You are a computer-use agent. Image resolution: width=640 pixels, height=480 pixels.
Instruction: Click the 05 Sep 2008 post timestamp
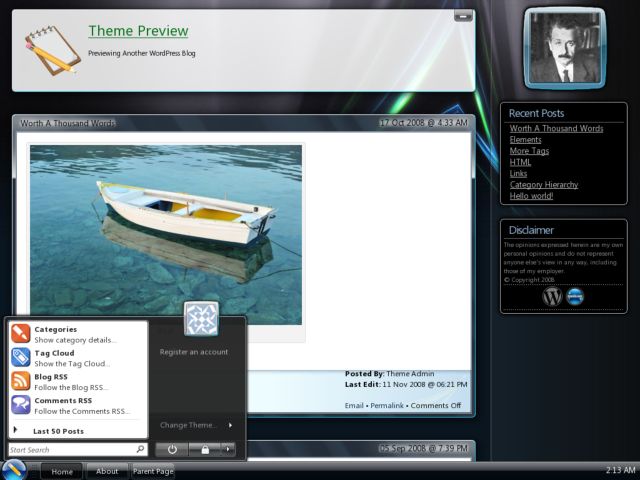[x=423, y=448]
